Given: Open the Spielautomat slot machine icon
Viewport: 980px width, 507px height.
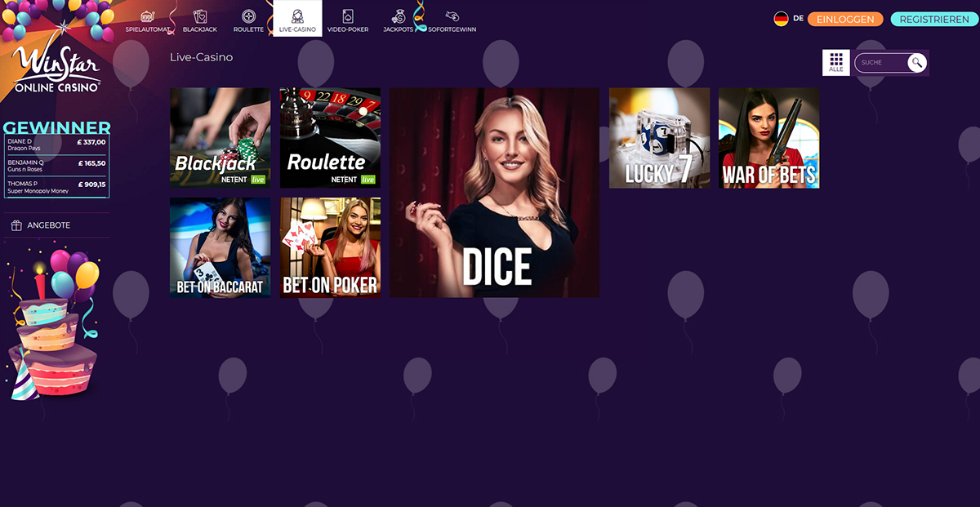Looking at the screenshot, I should point(148,16).
